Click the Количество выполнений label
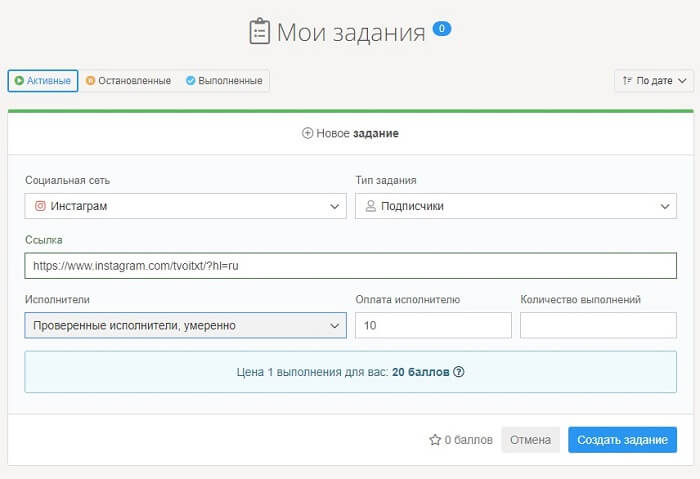Image resolution: width=700 pixels, height=479 pixels. point(580,300)
